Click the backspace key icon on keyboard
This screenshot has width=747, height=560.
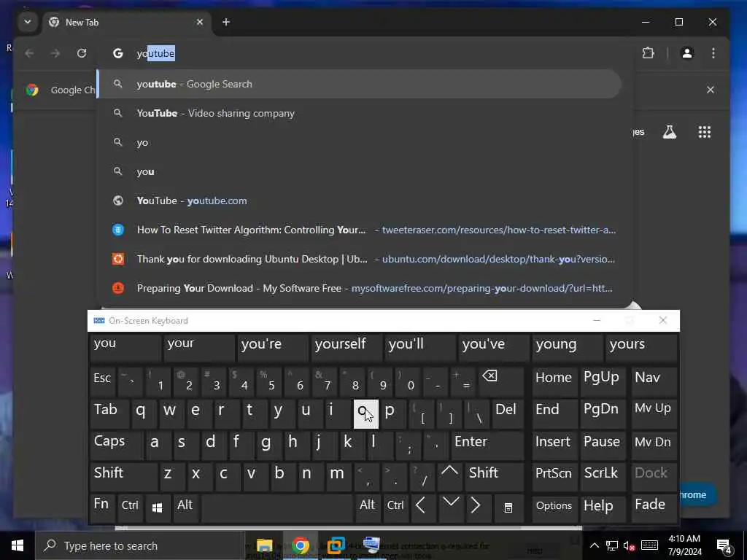pos(500,381)
